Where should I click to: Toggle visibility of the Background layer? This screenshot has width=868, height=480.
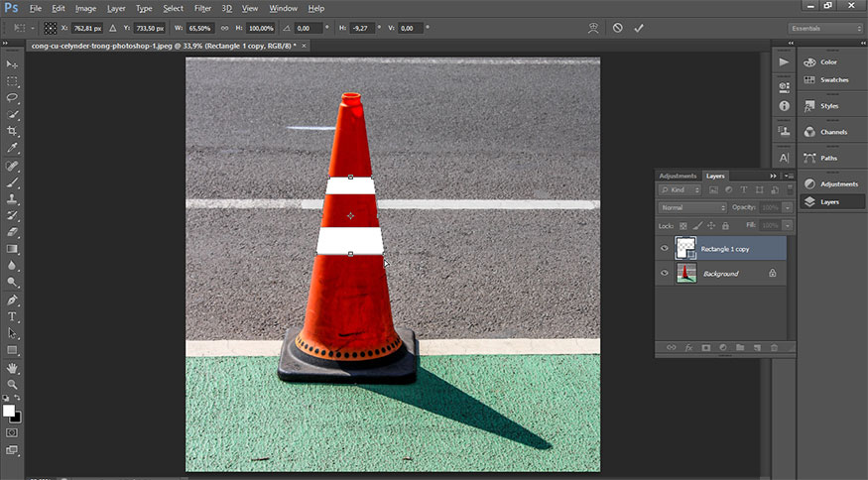[x=665, y=273]
